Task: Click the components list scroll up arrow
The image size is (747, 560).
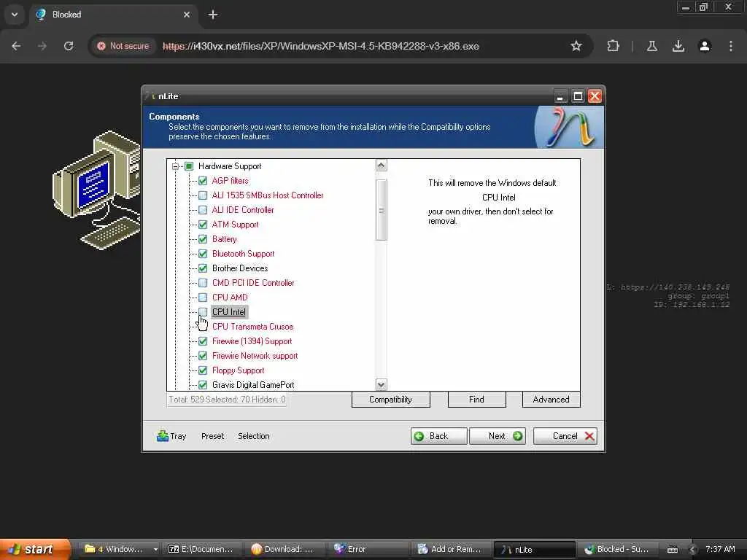Action: coord(381,166)
